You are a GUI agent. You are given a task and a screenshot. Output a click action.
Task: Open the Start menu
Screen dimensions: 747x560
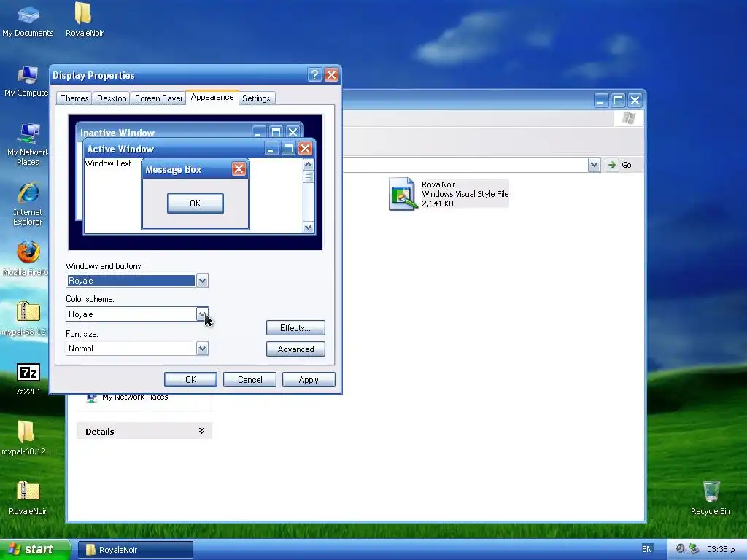[x=34, y=549]
